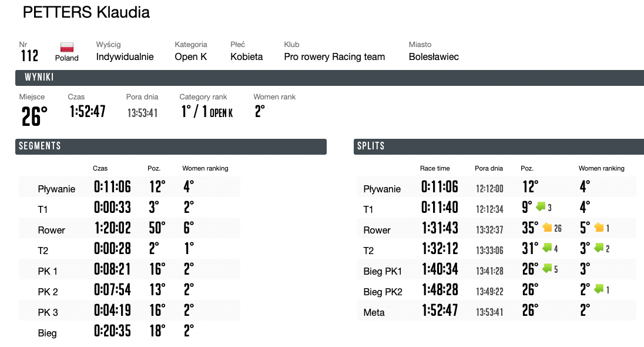The width and height of the screenshot is (644, 347).
Task: Click the Bieg total segment row
Action: pos(129,331)
